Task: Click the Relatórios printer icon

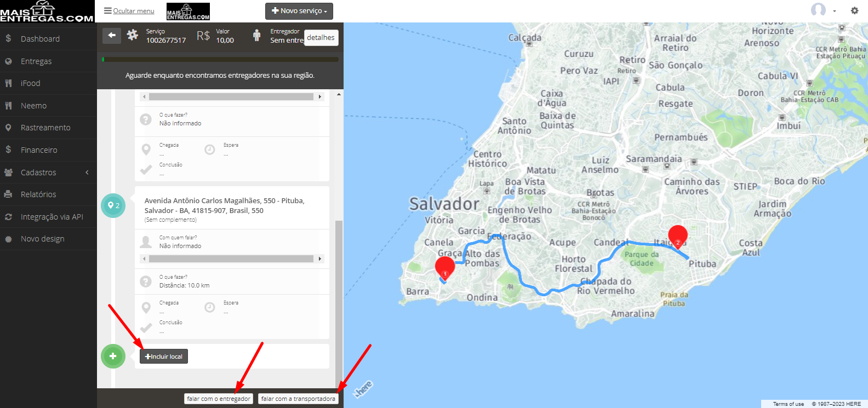Action: click(x=8, y=194)
